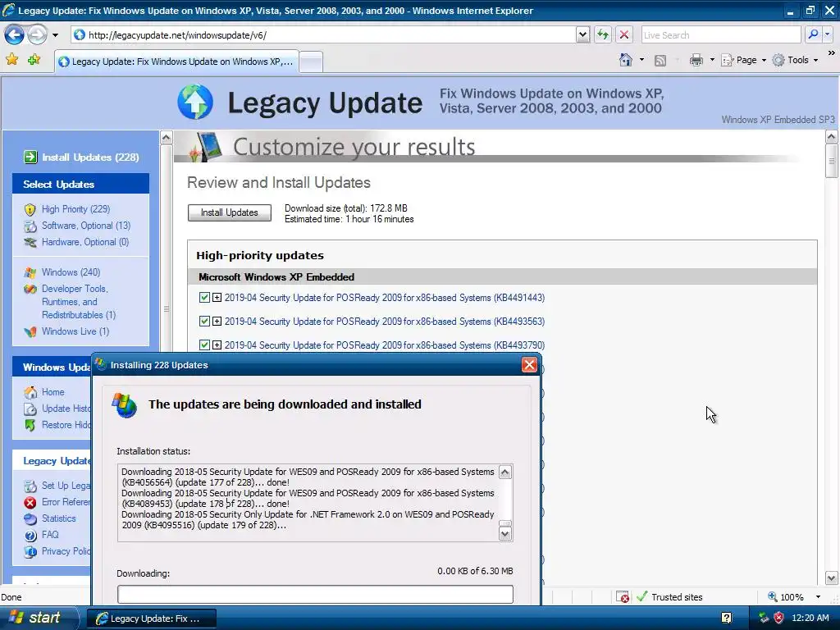Click the Stop loading red X icon

(x=624, y=35)
